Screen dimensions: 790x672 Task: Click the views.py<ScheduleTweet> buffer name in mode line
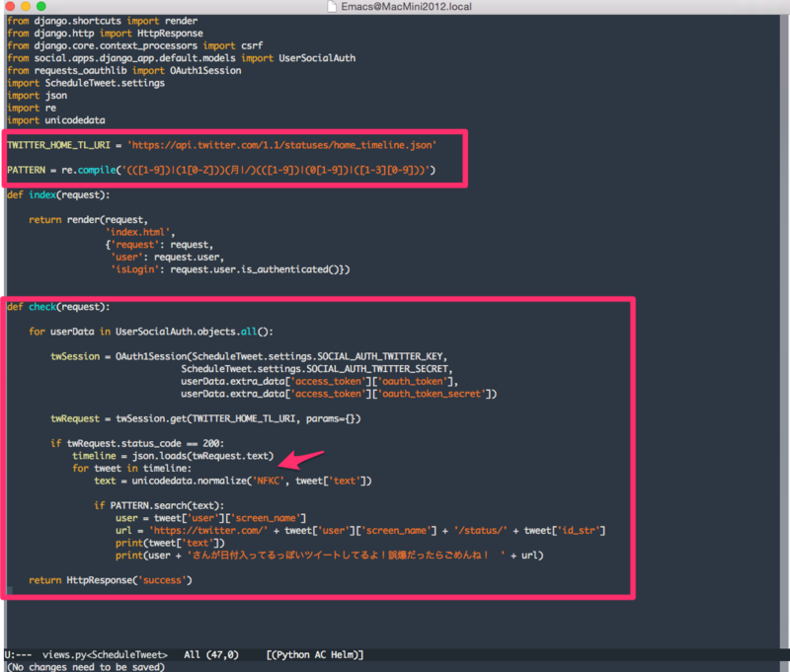click(x=105, y=654)
